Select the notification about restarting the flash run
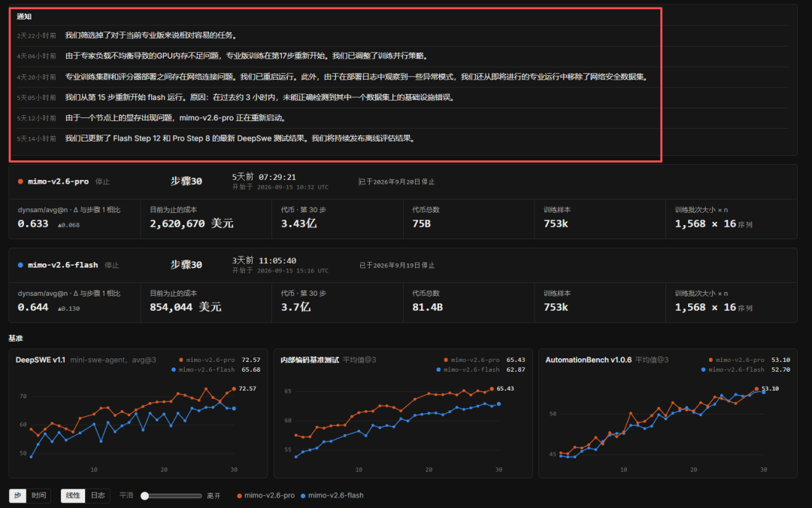Image resolution: width=812 pixels, height=508 pixels. click(402, 97)
